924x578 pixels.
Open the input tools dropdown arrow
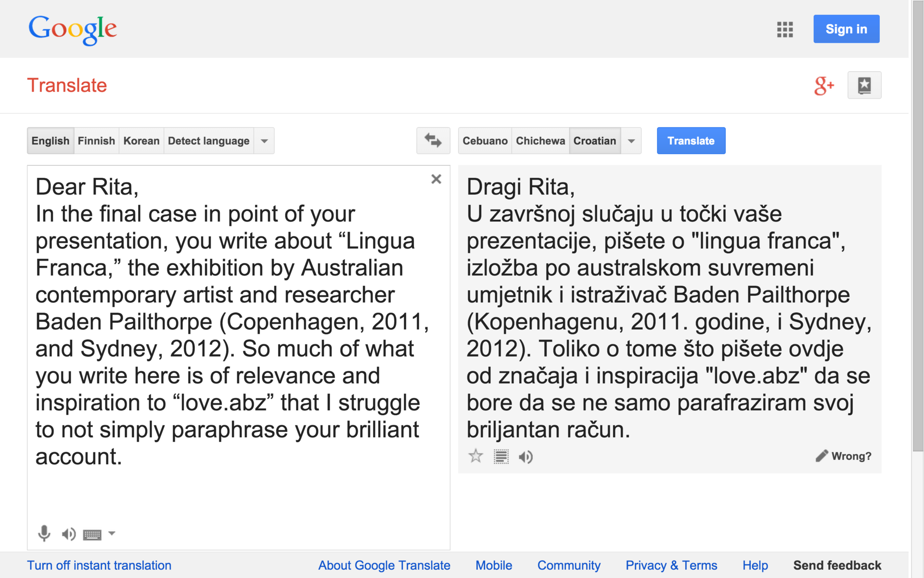coord(112,533)
